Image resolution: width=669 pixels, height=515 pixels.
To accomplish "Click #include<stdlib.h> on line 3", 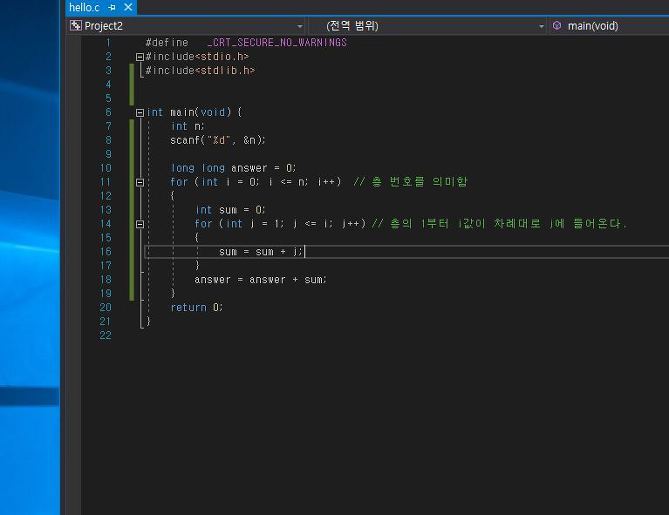I will (x=200, y=70).
